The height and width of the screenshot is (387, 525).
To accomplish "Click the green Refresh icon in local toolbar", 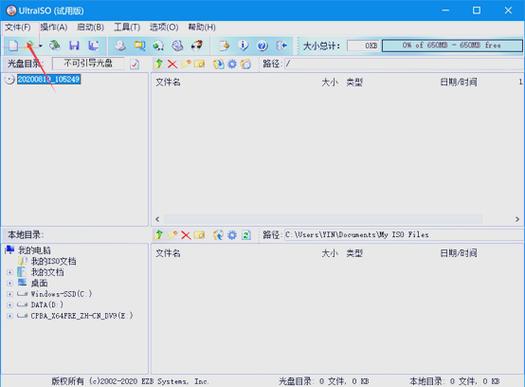I will pos(246,235).
